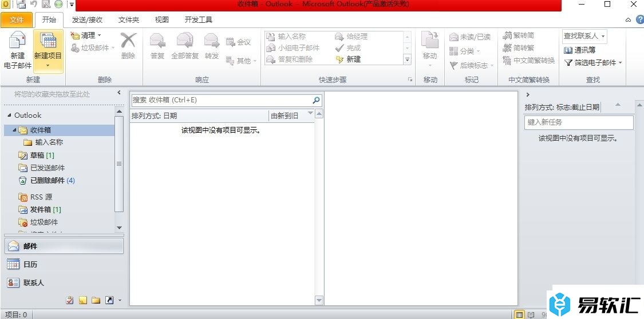Click the Reply (答复) icon
This screenshot has width=644, height=319.
[157, 41]
